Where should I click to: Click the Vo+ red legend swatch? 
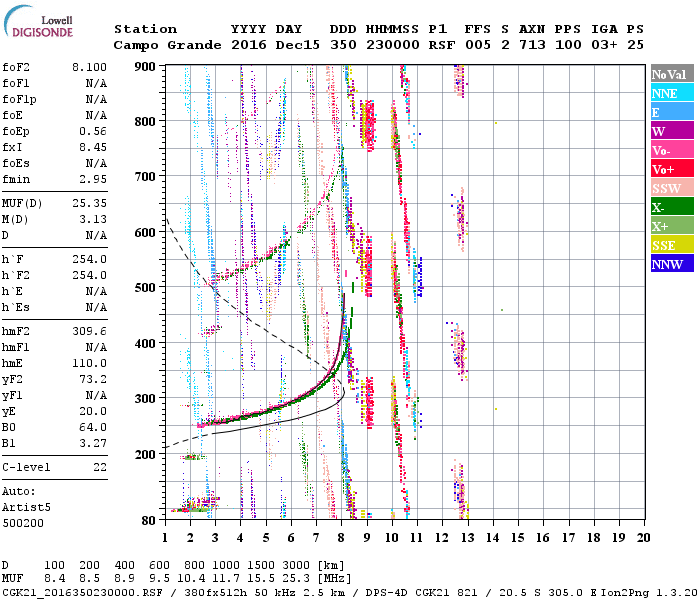point(672,169)
